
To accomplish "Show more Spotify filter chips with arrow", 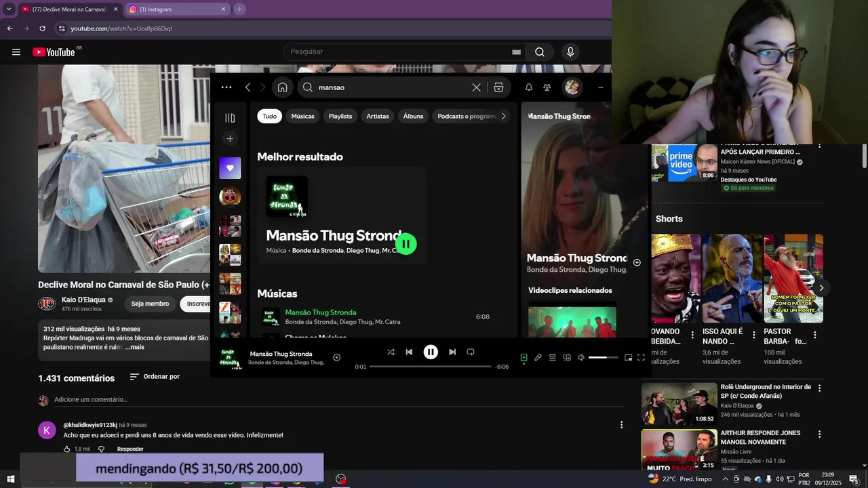I will point(503,116).
